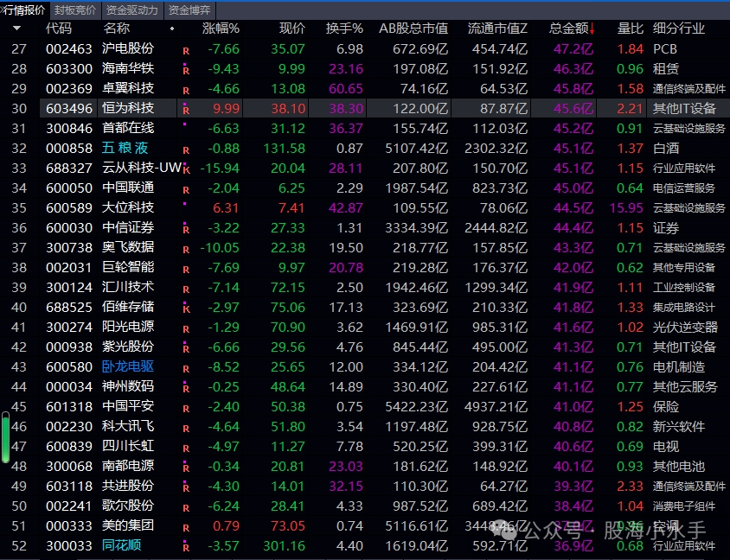The height and width of the screenshot is (560, 730).
Task: Select stock name 首都在线
Action: click(x=128, y=128)
